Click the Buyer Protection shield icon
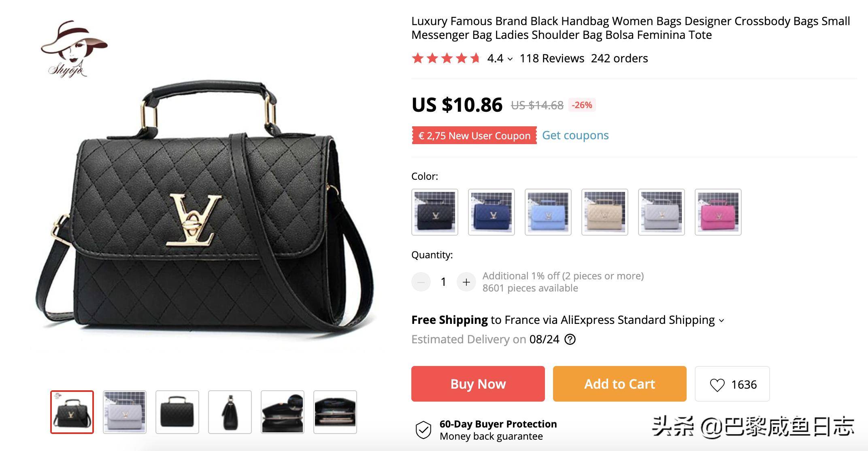Viewport: 868px width, 451px height. point(423,430)
